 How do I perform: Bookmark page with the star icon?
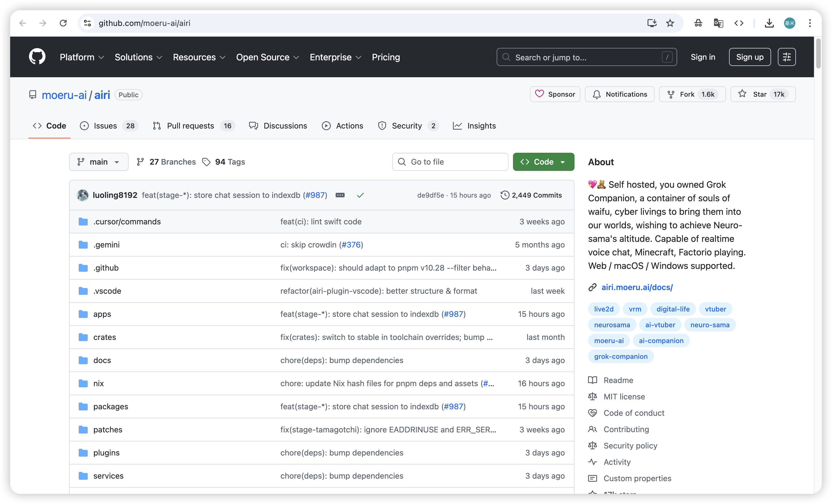click(670, 23)
